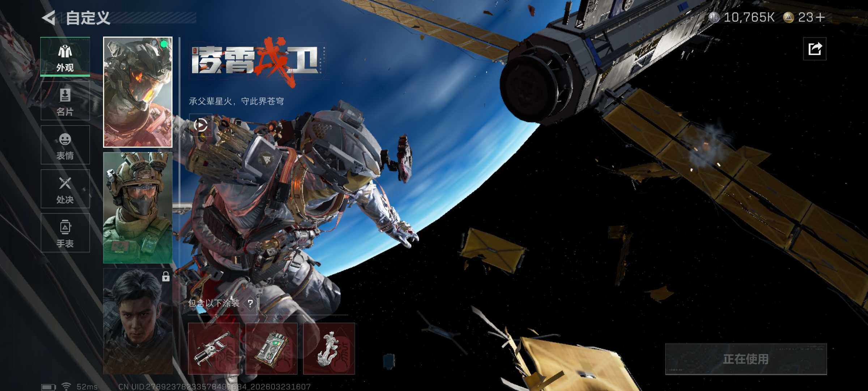868x391 pixels.
Task: Play the skin preview video
Action: (x=200, y=125)
